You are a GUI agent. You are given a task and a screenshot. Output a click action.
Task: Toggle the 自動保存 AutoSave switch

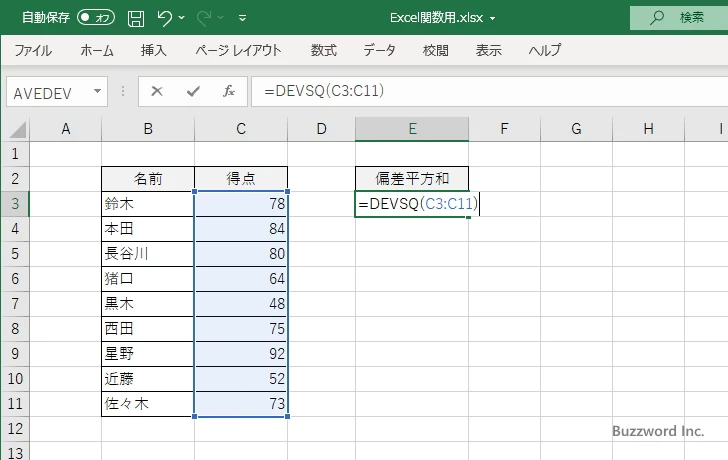(x=96, y=18)
